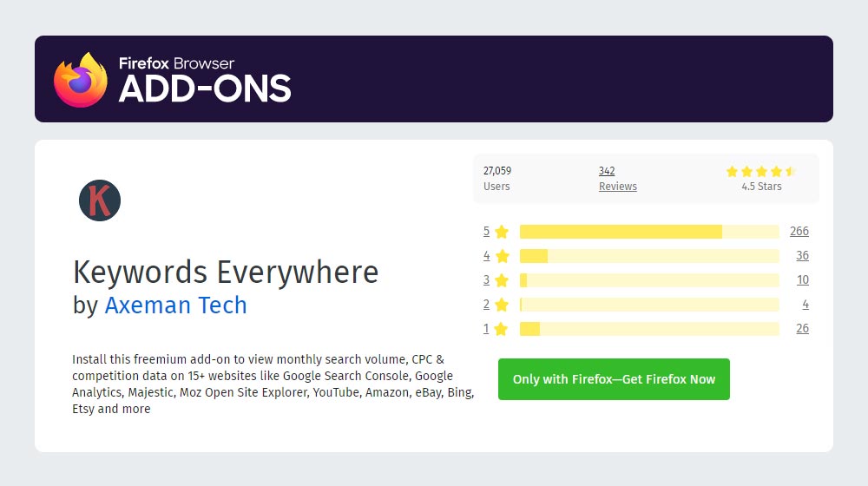Click the add-on description paragraph
The height and width of the screenshot is (486, 868).
[273, 384]
